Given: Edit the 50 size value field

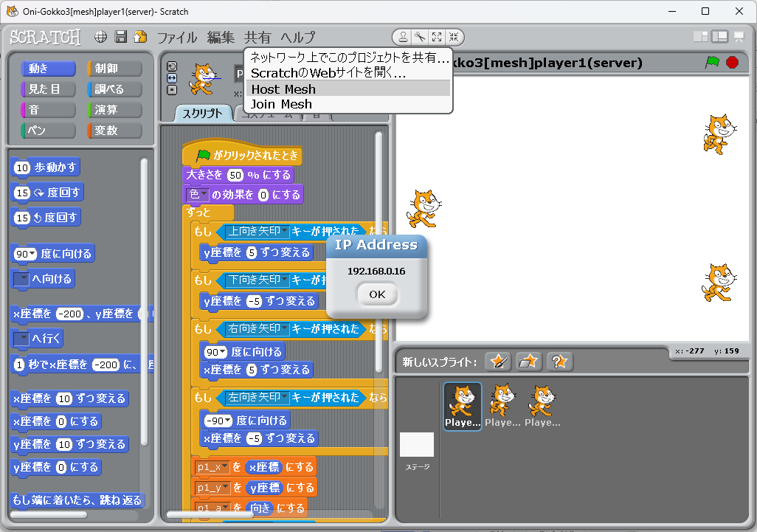Looking at the screenshot, I should [235, 175].
